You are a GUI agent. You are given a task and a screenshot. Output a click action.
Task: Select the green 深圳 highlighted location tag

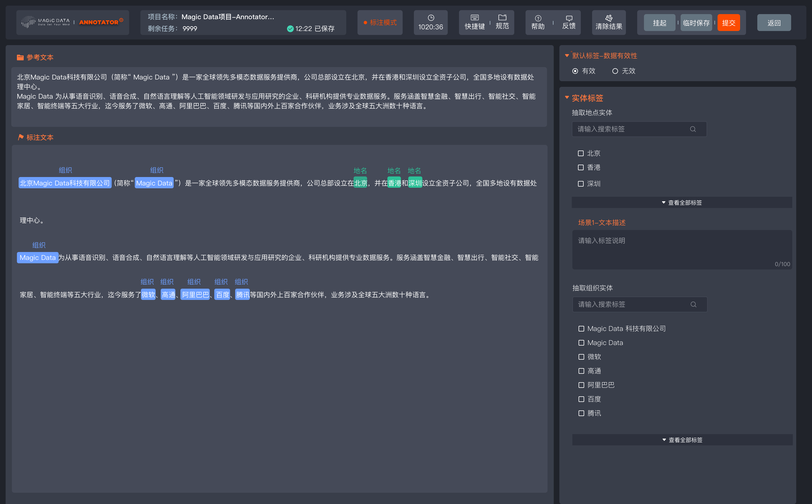tap(415, 183)
